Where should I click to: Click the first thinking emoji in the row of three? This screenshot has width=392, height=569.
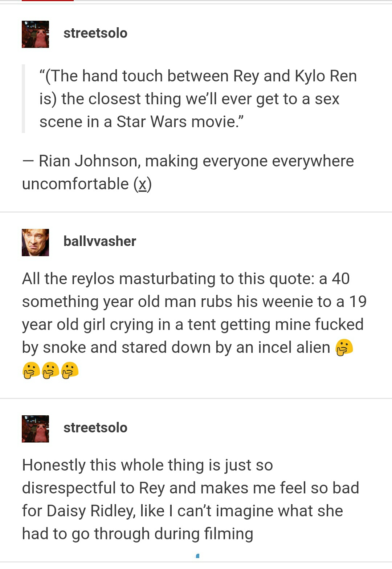pyautogui.click(x=31, y=370)
